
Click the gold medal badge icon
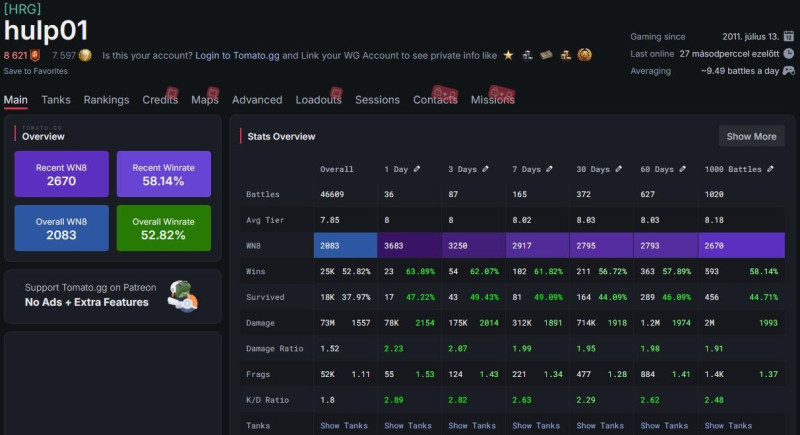585,55
